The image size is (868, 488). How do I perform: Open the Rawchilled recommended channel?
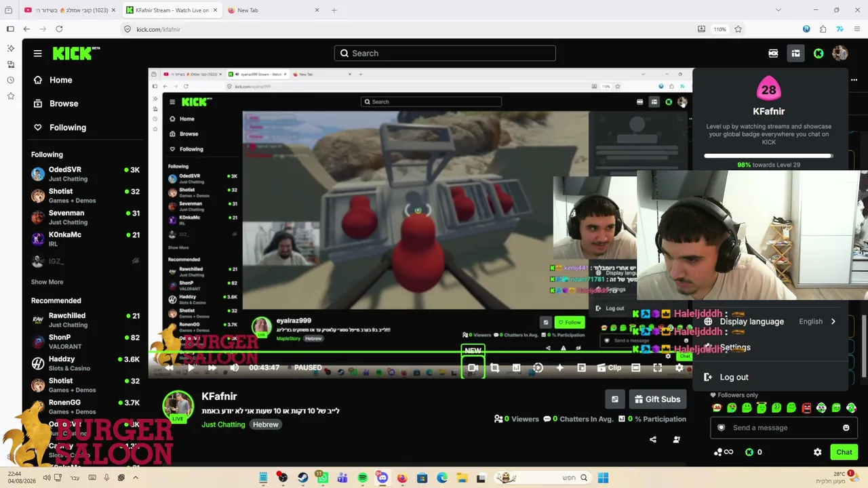pos(85,320)
